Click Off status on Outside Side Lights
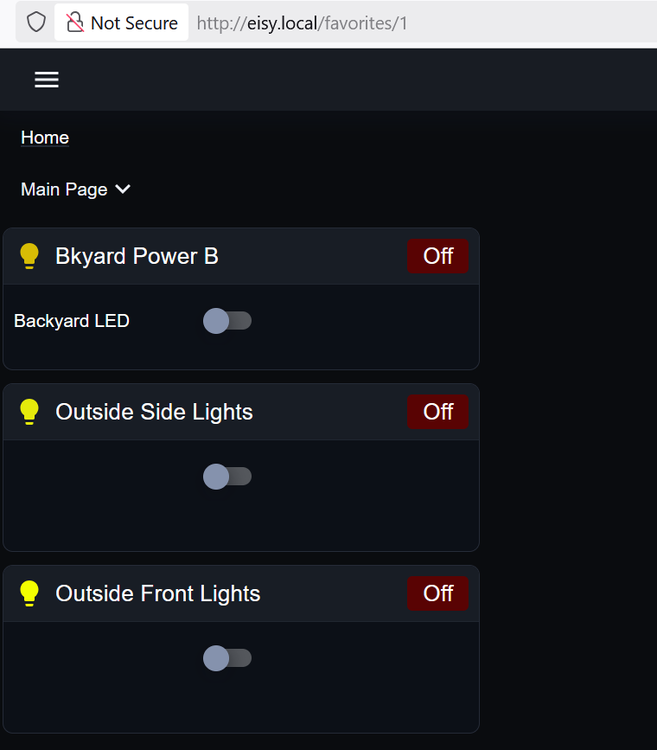This screenshot has height=750, width=657. (438, 412)
